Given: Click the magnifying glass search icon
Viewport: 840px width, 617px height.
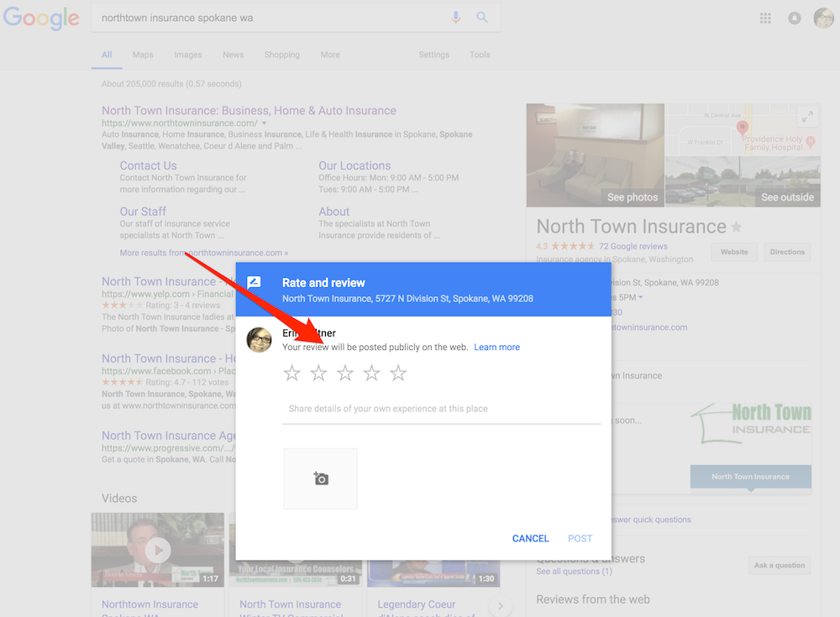Looking at the screenshot, I should 482,17.
